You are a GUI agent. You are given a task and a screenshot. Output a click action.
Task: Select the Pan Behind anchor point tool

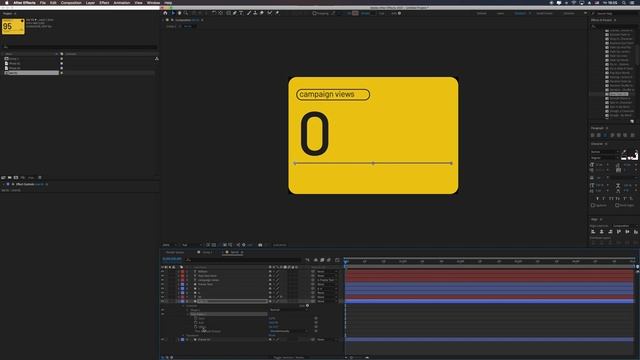tap(221, 13)
